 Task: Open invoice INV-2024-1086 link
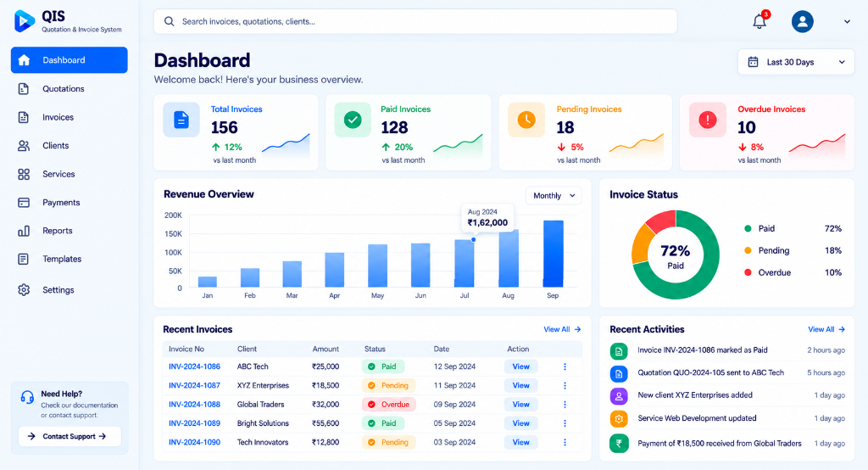(x=194, y=366)
